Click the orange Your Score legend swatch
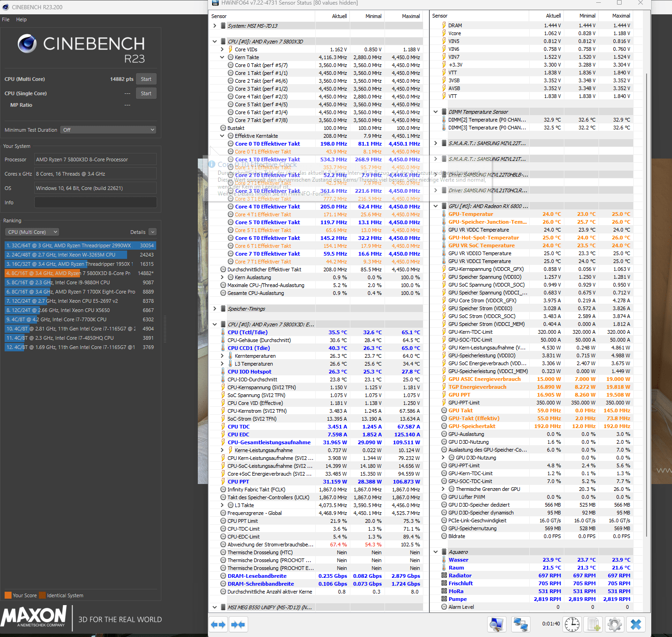 coord(8,595)
